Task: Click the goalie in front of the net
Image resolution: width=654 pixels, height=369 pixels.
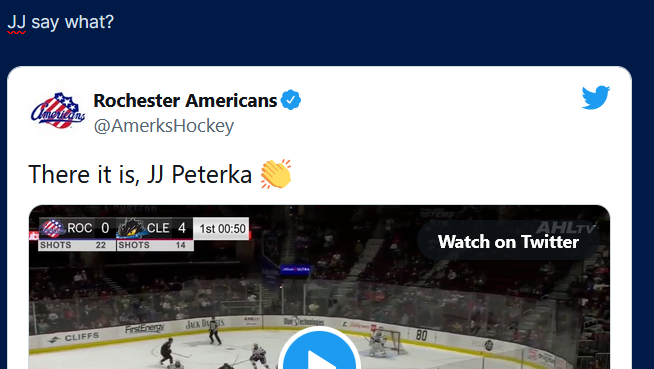Action: (379, 342)
